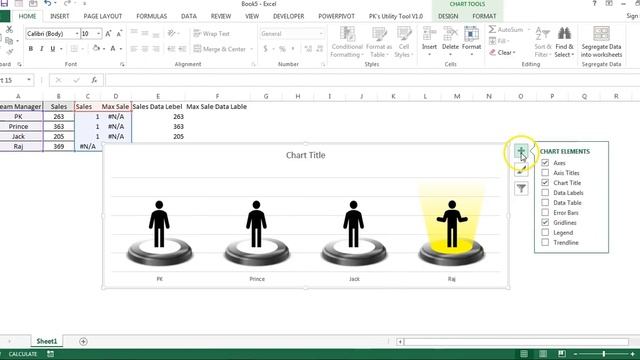Switch to Page Break Preview view
The width and height of the screenshot is (640, 360).
point(562,354)
